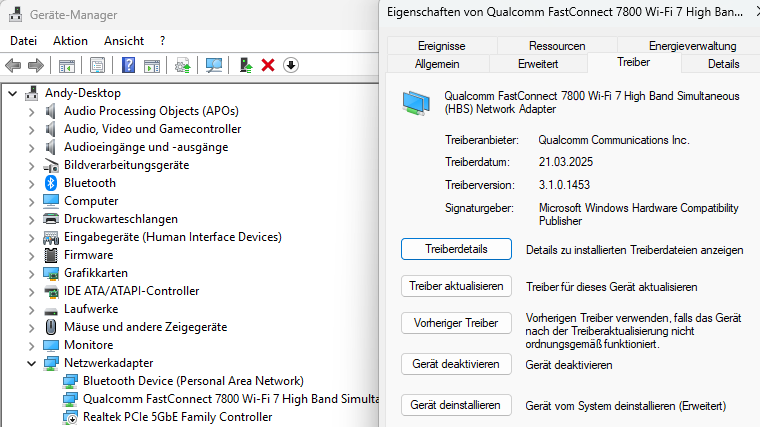Click the Treiberdetails button
This screenshot has width=760, height=427.
(456, 249)
